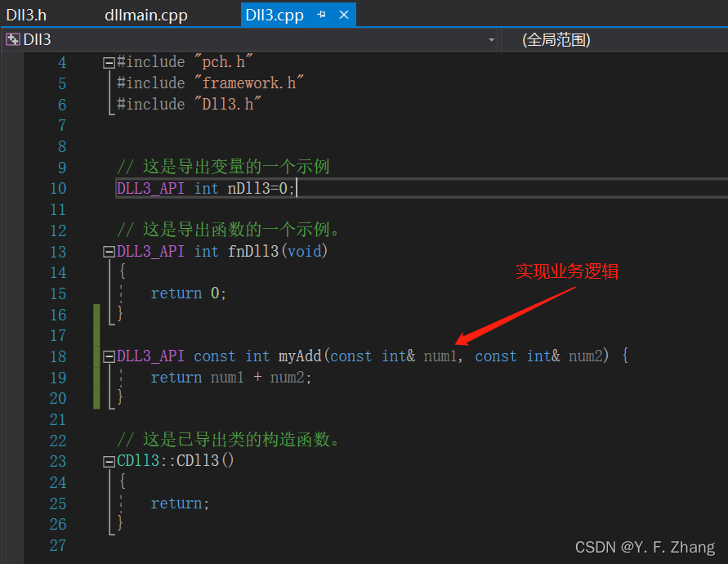Click line number 27 in the gutter
The width and height of the screenshot is (728, 564).
[x=59, y=545]
